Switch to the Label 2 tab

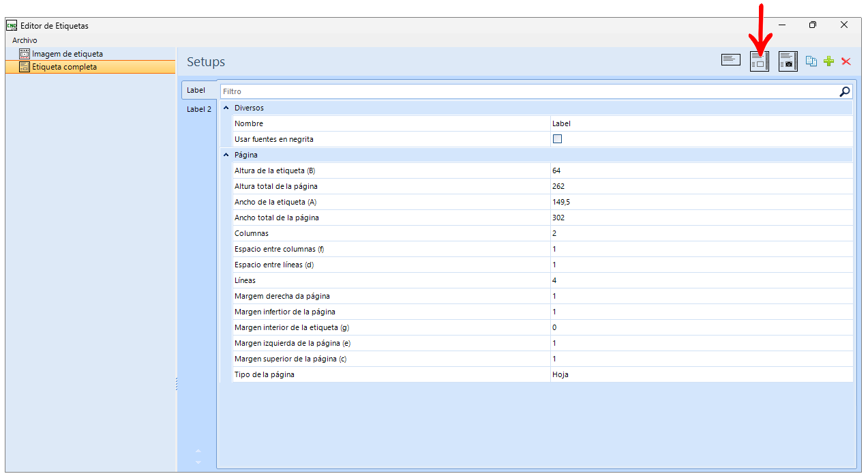199,109
